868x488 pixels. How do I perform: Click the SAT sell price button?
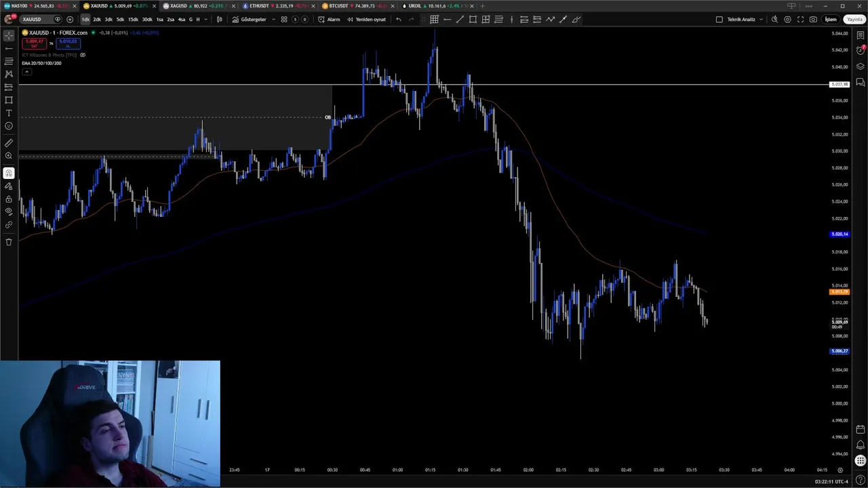coord(34,43)
